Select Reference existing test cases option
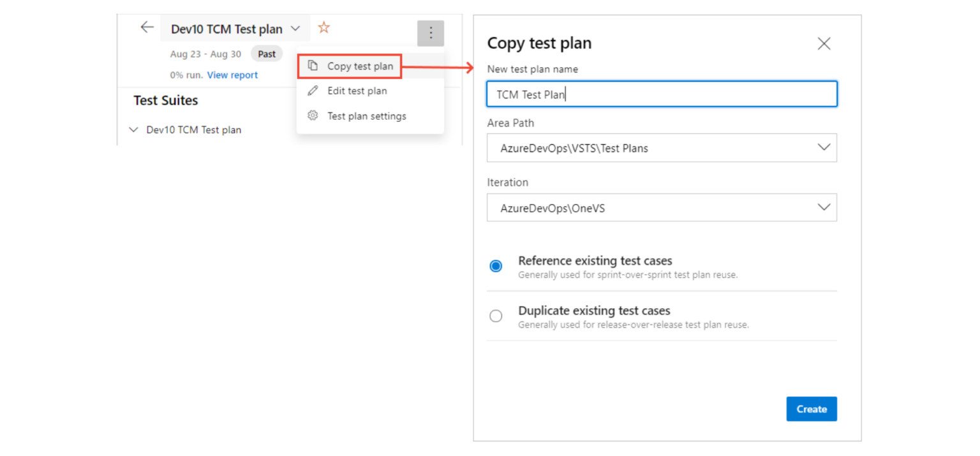This screenshot has width=980, height=456. point(496,266)
